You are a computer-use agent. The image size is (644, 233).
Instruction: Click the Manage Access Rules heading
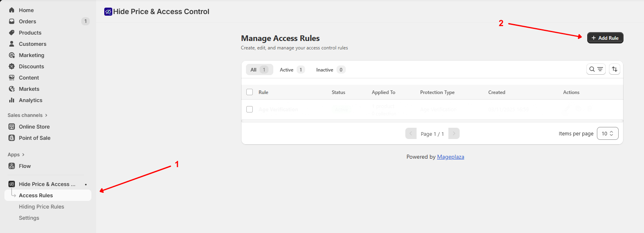(x=280, y=38)
